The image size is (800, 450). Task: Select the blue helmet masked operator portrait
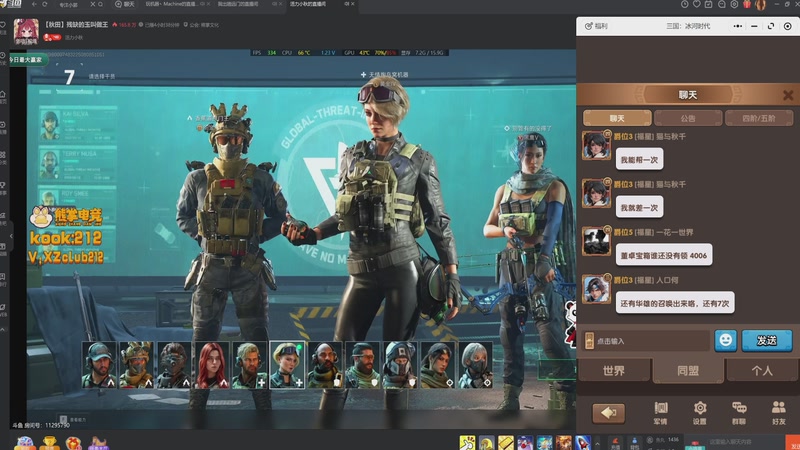click(400, 365)
